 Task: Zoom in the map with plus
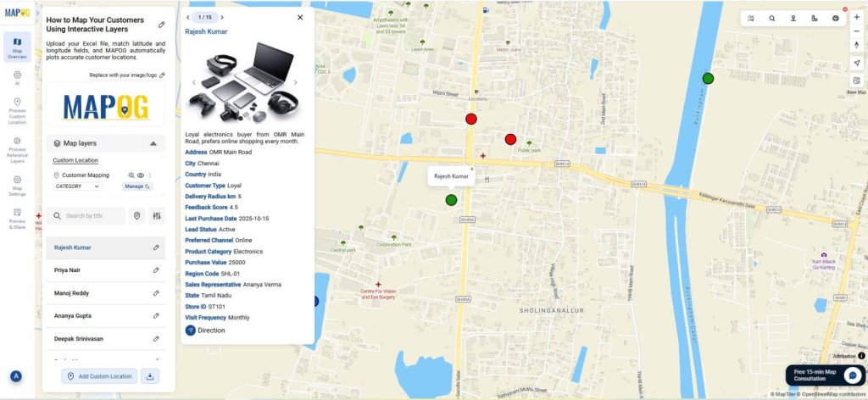pyautogui.click(x=857, y=18)
